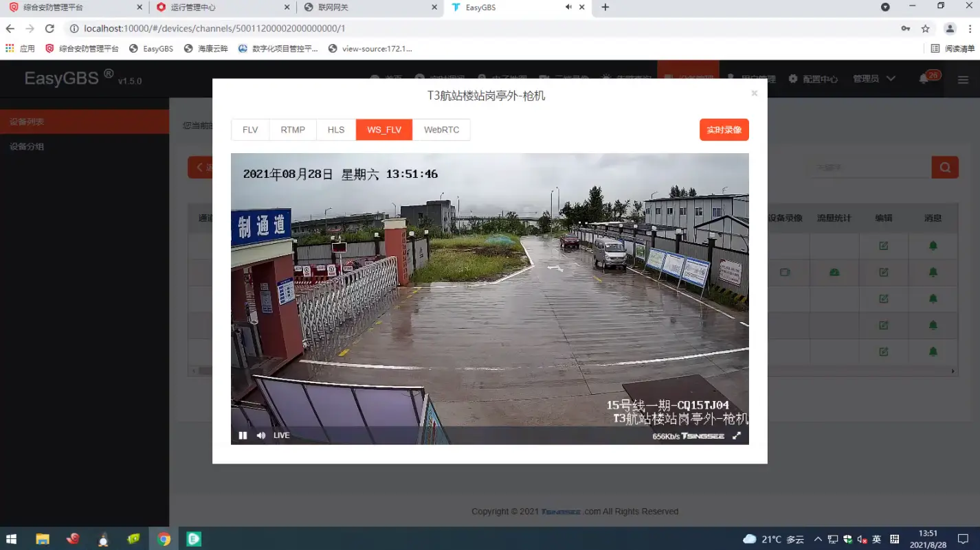980x550 pixels.
Task: Open the taskbar clock showing 13:51
Action: pos(928,539)
